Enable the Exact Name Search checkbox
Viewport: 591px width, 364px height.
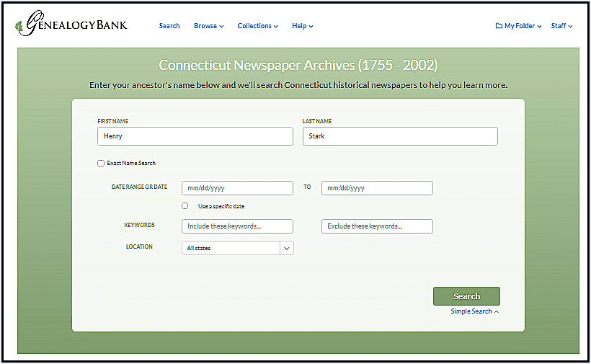coord(101,163)
